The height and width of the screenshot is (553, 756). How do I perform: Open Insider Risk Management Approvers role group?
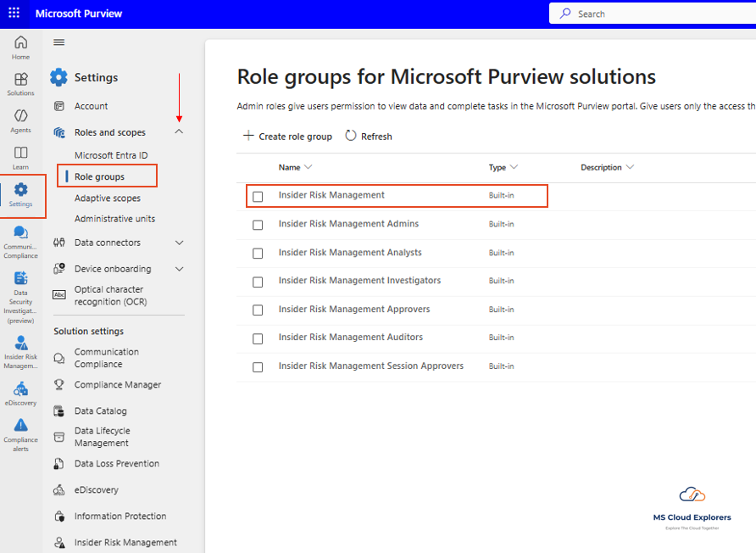tap(354, 310)
